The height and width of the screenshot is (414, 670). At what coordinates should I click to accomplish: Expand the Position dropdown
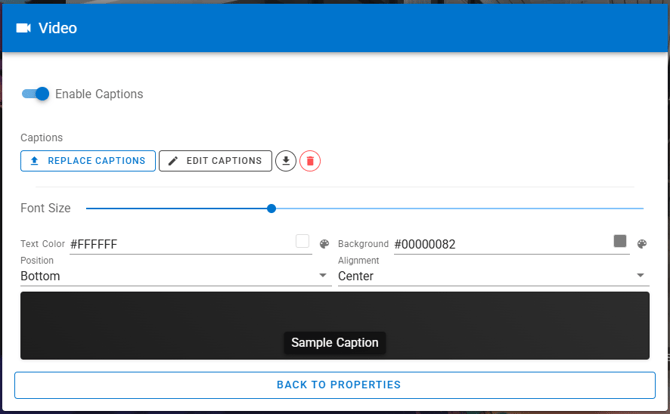click(323, 276)
